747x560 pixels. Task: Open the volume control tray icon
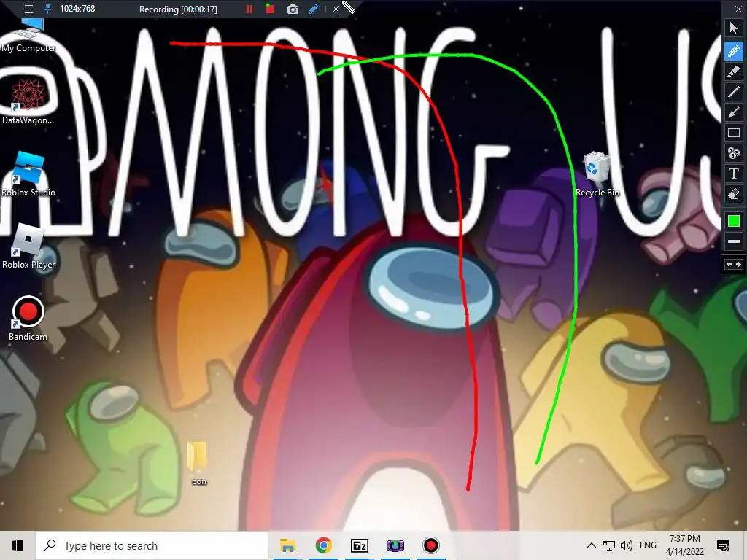click(627, 545)
